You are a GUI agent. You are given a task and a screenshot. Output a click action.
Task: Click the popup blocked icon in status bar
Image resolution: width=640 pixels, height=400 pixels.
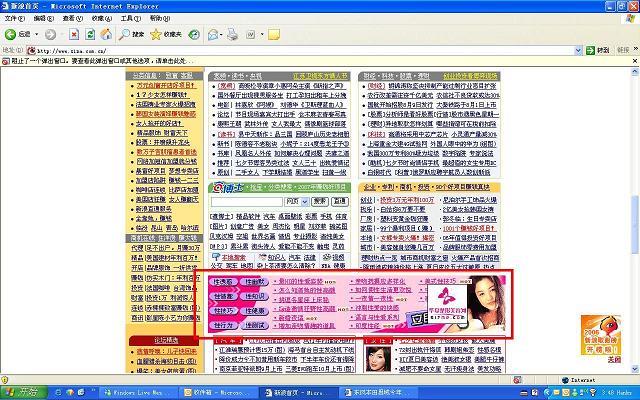(517, 380)
